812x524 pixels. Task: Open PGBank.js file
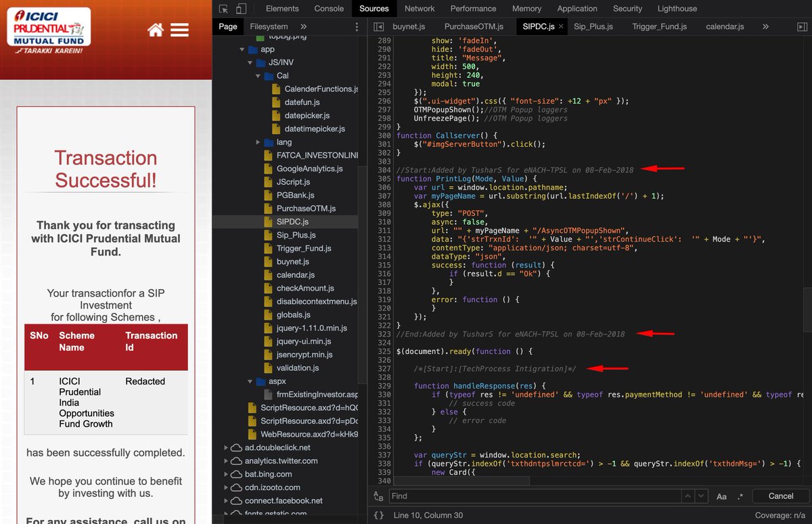point(295,195)
